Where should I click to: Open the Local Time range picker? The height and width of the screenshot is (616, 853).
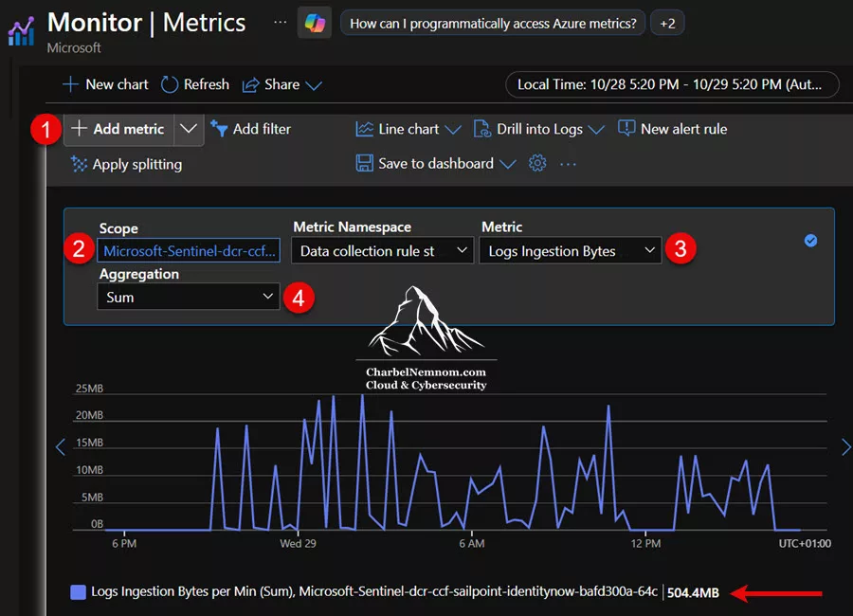coord(672,84)
